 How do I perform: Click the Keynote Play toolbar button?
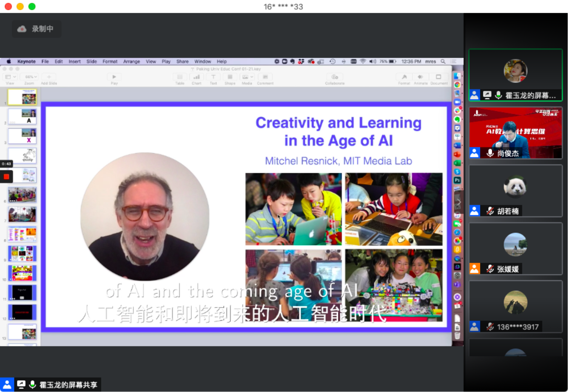[114, 77]
